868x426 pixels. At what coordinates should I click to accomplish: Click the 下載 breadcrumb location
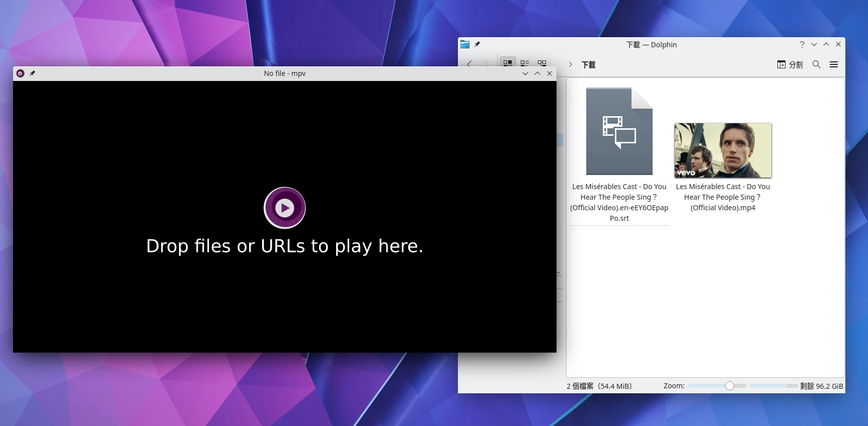[x=588, y=64]
